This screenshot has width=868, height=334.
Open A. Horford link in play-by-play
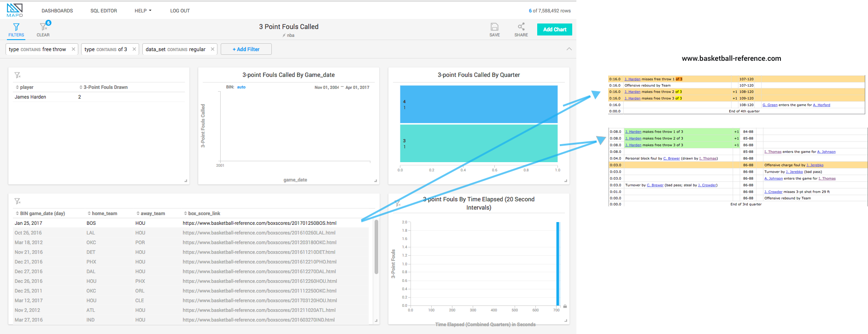pyautogui.click(x=821, y=105)
